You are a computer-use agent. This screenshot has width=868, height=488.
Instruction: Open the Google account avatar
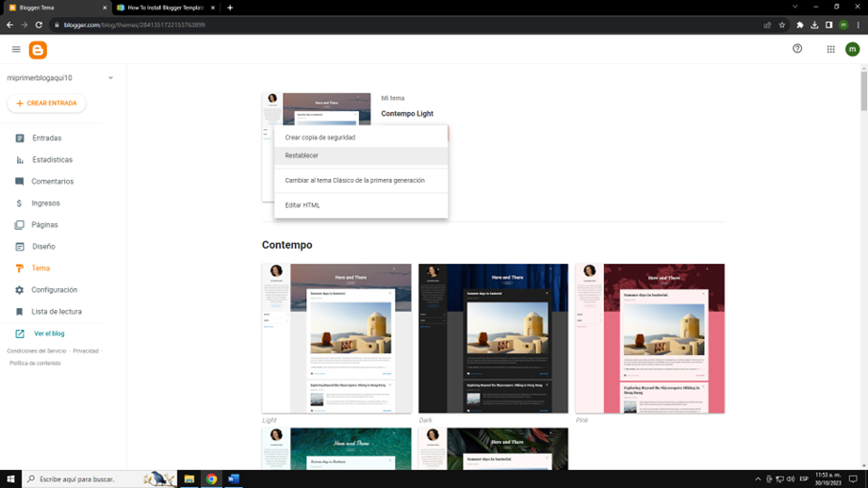click(853, 49)
